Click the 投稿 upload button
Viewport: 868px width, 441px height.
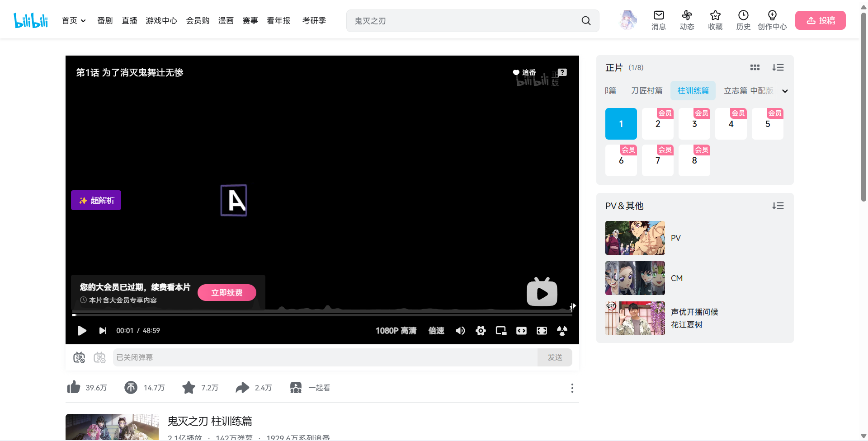820,20
